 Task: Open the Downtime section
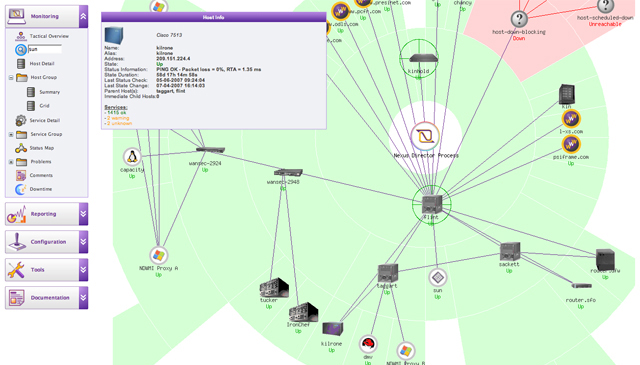coord(40,189)
